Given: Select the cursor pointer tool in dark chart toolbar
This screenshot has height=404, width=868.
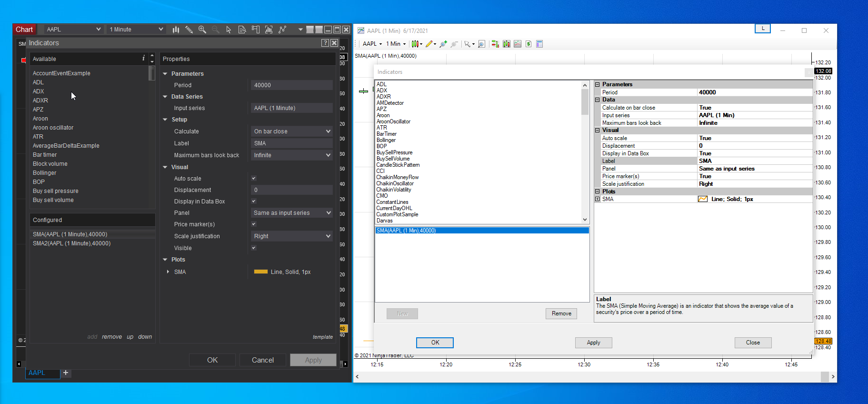Looking at the screenshot, I should (229, 30).
